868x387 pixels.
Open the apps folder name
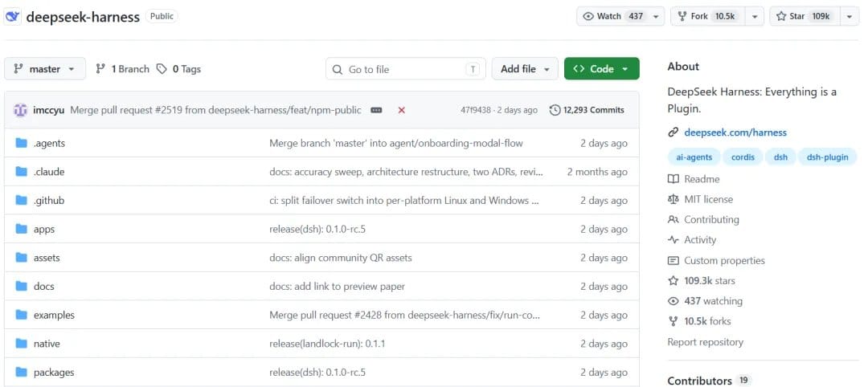pos(44,229)
